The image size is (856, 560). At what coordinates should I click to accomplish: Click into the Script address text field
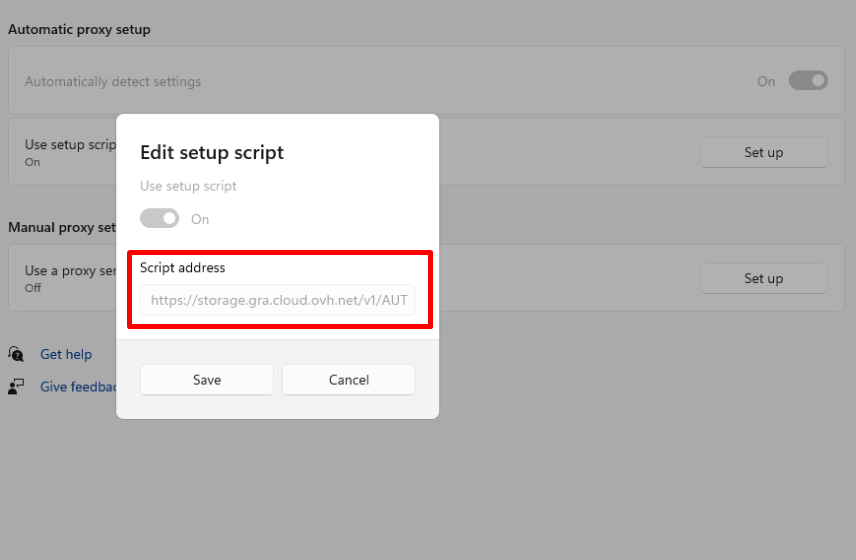coord(277,300)
